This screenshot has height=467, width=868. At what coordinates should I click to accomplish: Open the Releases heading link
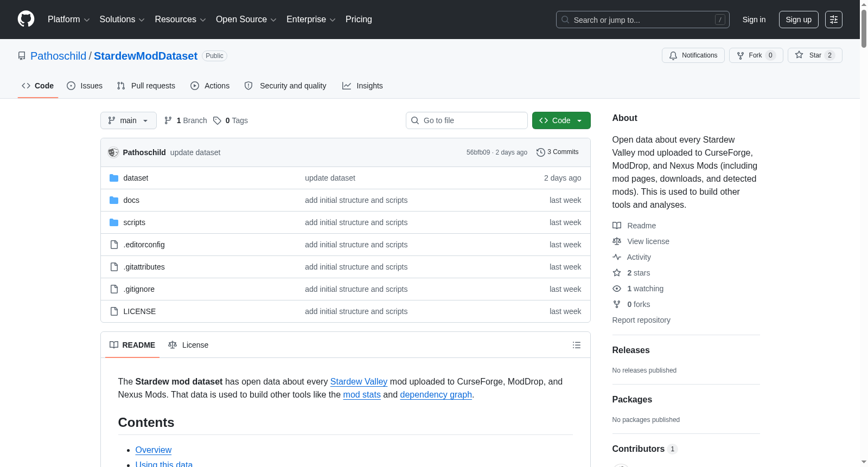point(631,350)
